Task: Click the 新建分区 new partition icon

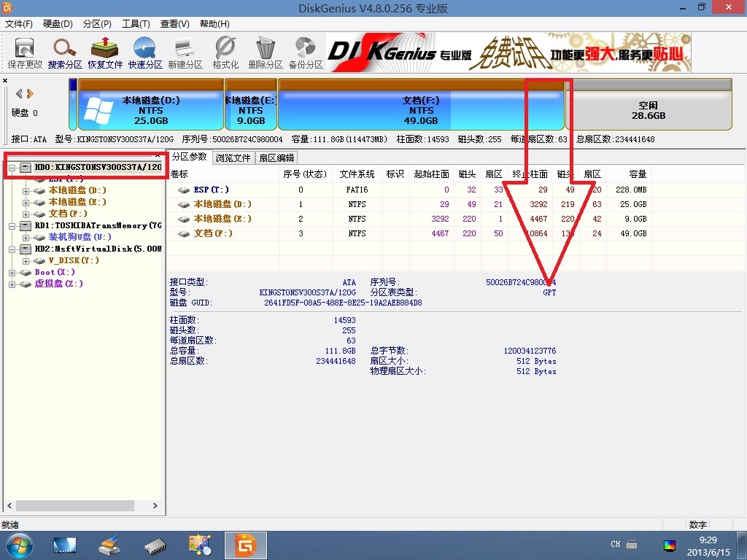Action: point(185,52)
